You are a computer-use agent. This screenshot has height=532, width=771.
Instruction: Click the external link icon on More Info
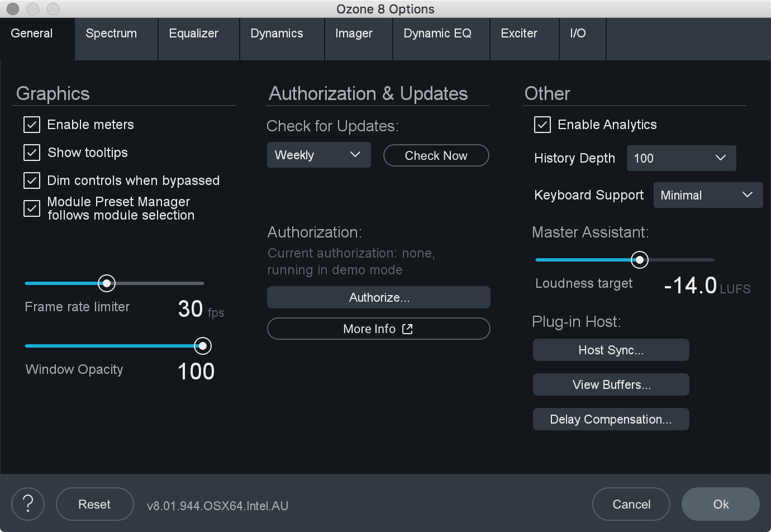(x=407, y=329)
